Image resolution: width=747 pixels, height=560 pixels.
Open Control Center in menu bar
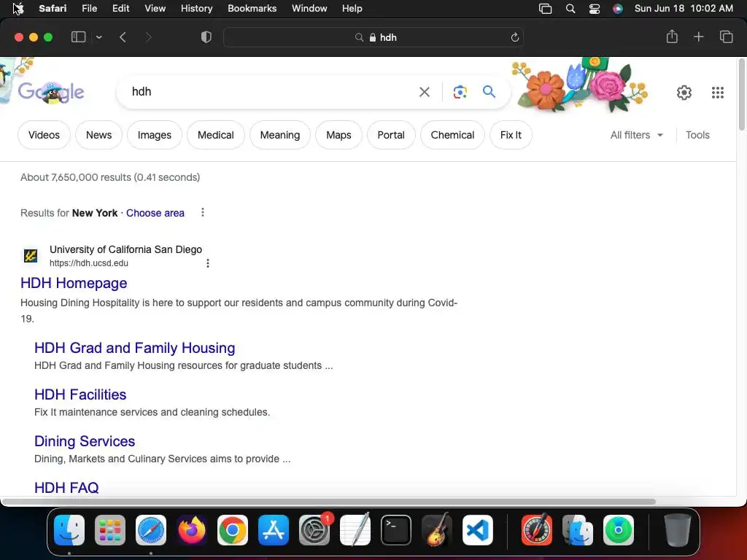pyautogui.click(x=594, y=9)
